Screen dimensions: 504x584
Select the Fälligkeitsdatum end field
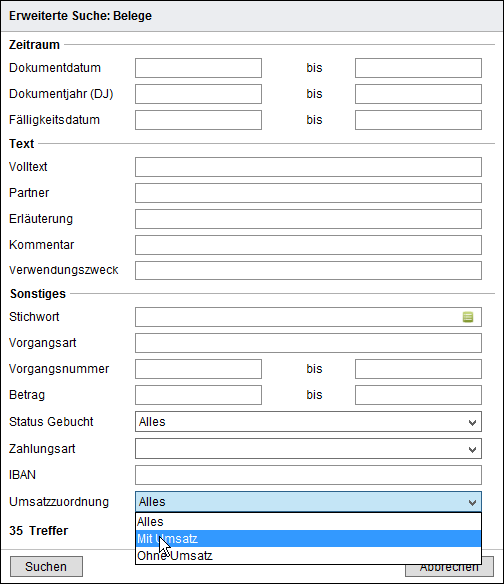[x=418, y=120]
